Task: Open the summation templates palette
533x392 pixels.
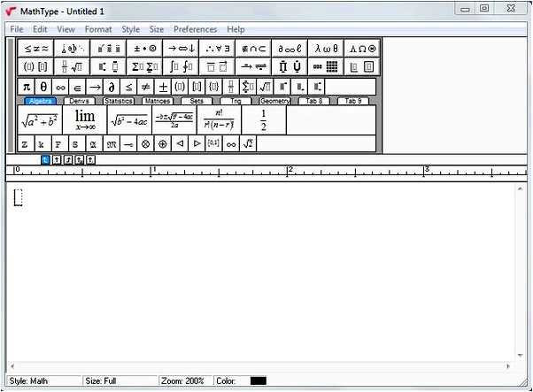Action: point(144,66)
